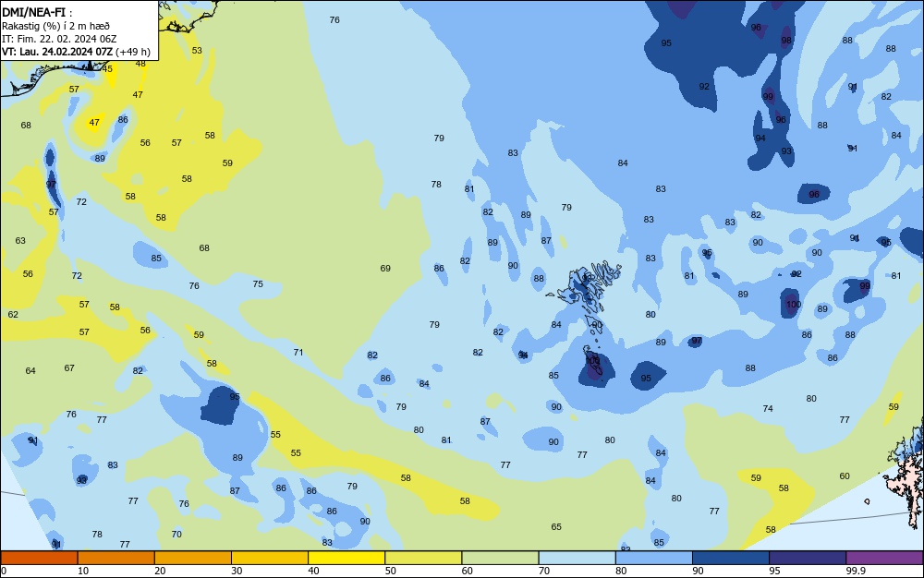The width and height of the screenshot is (924, 578).
Task: Click the 'Rakastig (%) í 2 m hæð' label
Action: click(56, 26)
